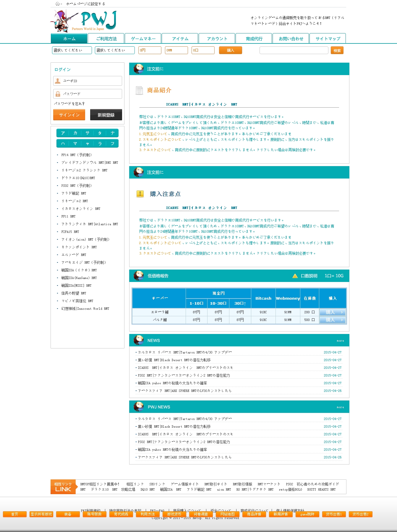Click 購入 button for バルナ鯖 row
The image size is (397, 532).
(333, 320)
